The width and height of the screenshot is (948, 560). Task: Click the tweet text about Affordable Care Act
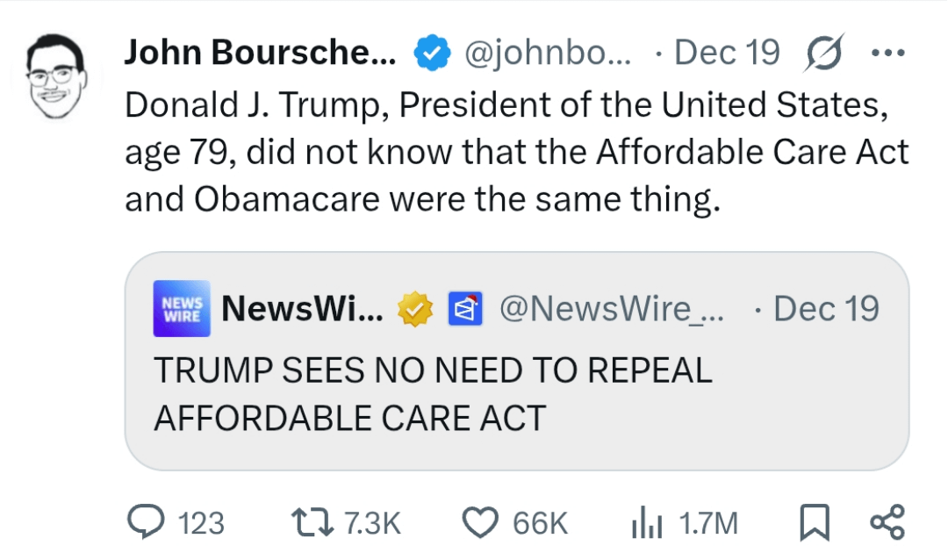pyautogui.click(x=516, y=153)
